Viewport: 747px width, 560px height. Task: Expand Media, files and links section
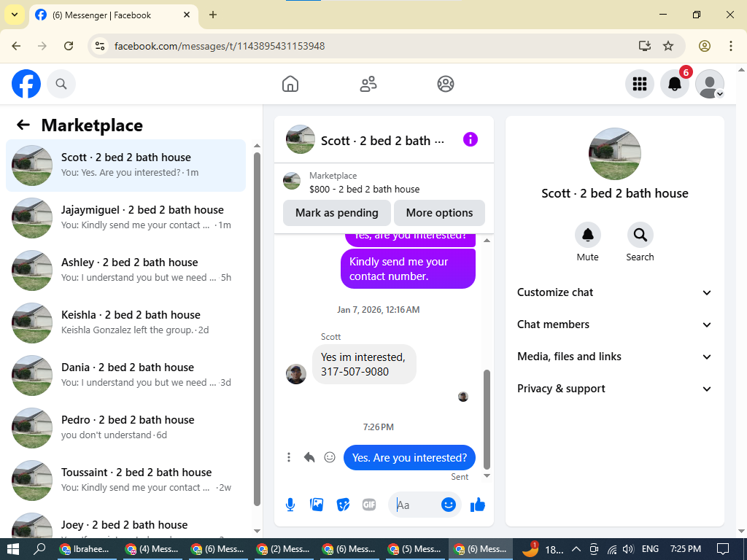[x=614, y=357]
